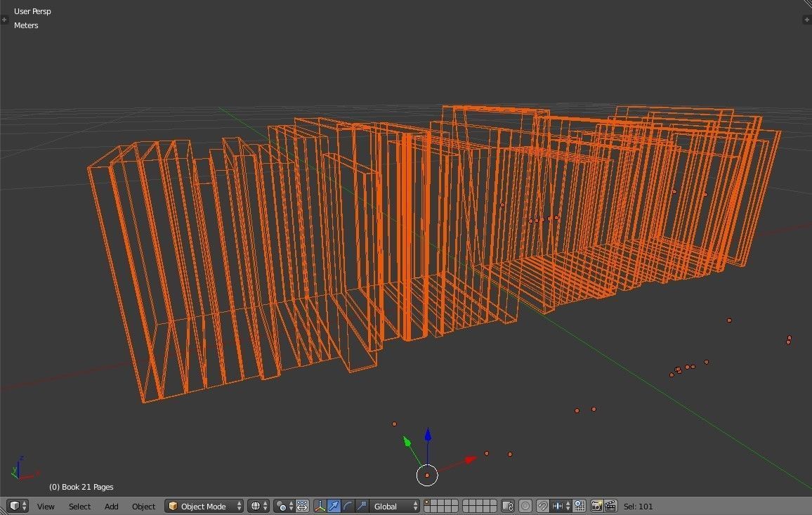This screenshot has height=515, width=812.
Task: Select the translate manipulator arrow icon
Action: coord(334,506)
